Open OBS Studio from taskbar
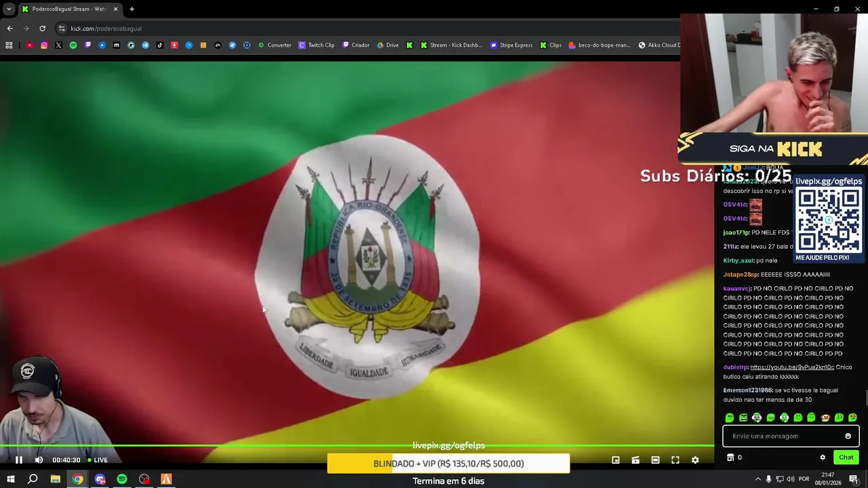868x488 pixels. pos(144,479)
